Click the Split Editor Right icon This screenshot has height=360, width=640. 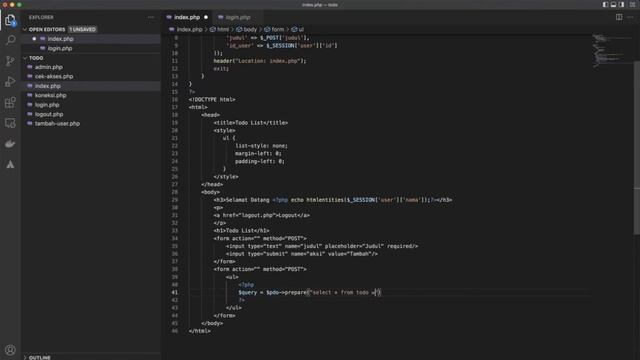tap(619, 17)
